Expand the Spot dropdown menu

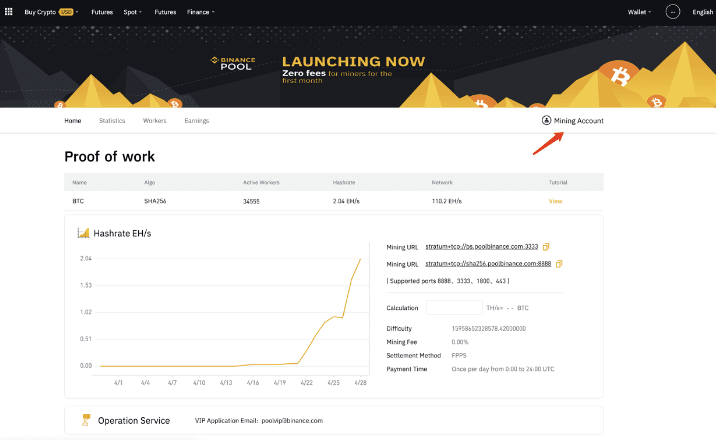[132, 12]
